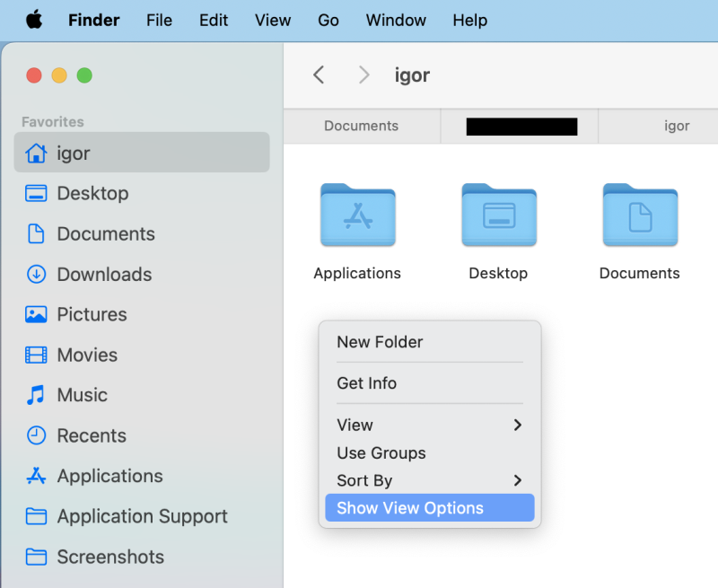
Task: Open the Desktop folder thumbnail
Action: pyautogui.click(x=498, y=215)
